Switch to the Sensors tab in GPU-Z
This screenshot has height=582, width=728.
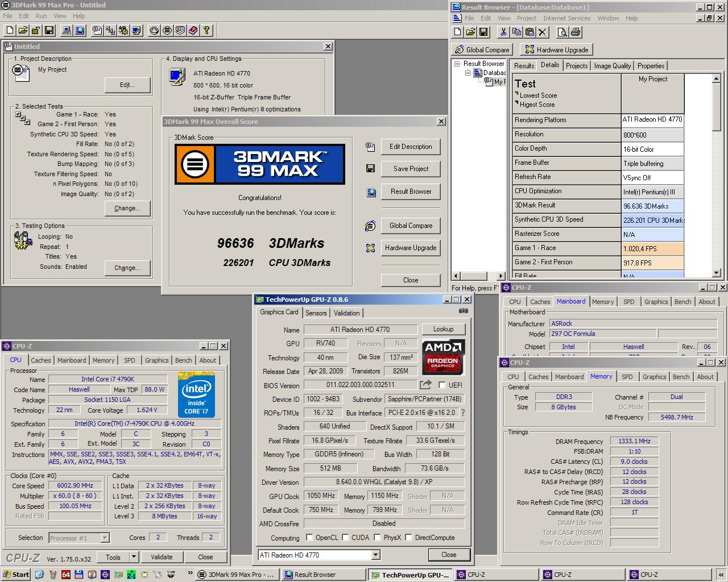point(316,313)
